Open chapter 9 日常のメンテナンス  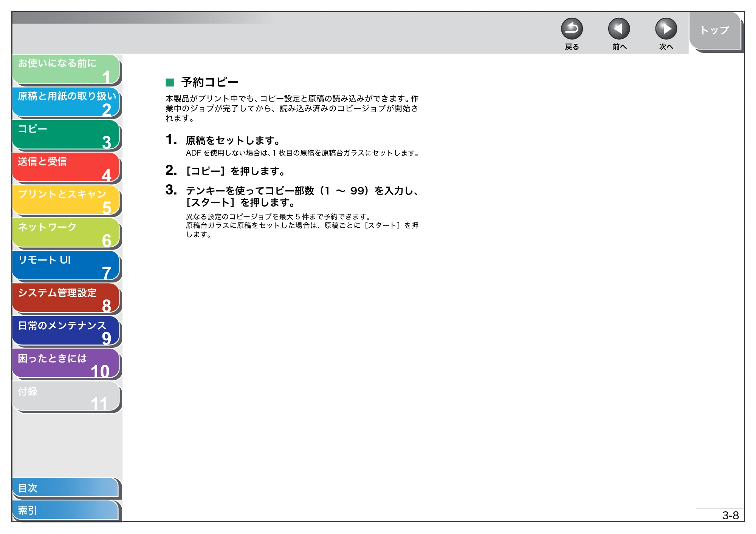tap(66, 331)
